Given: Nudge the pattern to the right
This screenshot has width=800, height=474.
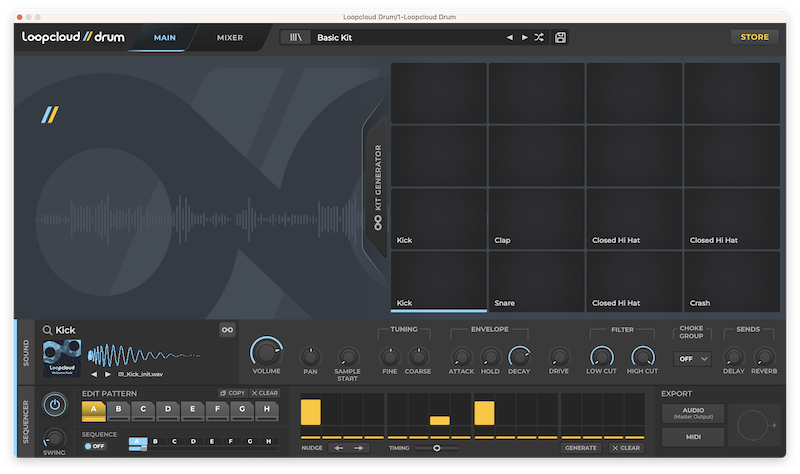Looking at the screenshot, I should [359, 448].
